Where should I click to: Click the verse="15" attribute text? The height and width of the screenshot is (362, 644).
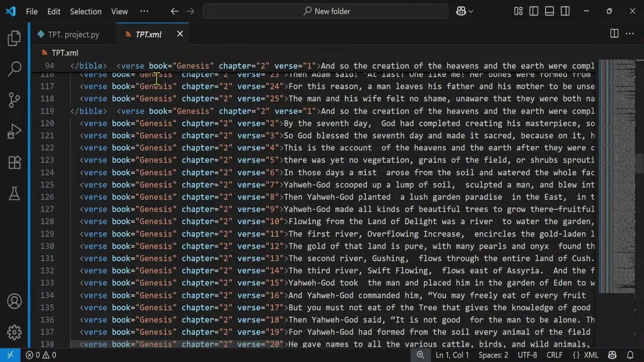point(260,283)
